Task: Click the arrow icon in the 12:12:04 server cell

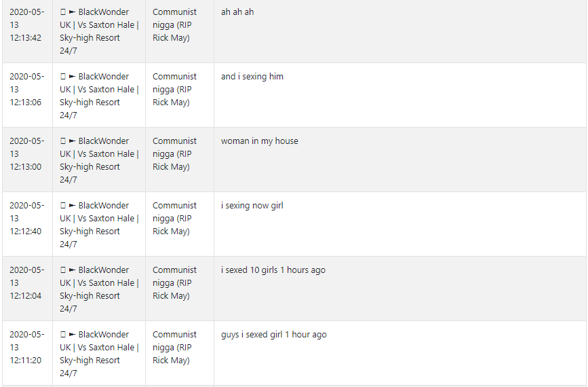Action: tap(73, 270)
